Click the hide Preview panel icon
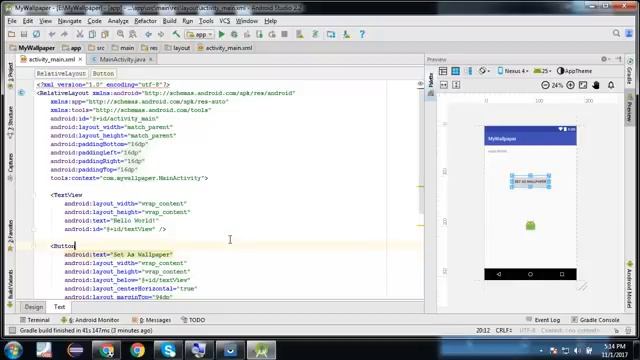Screen dimensions: 640x360 click(618, 59)
